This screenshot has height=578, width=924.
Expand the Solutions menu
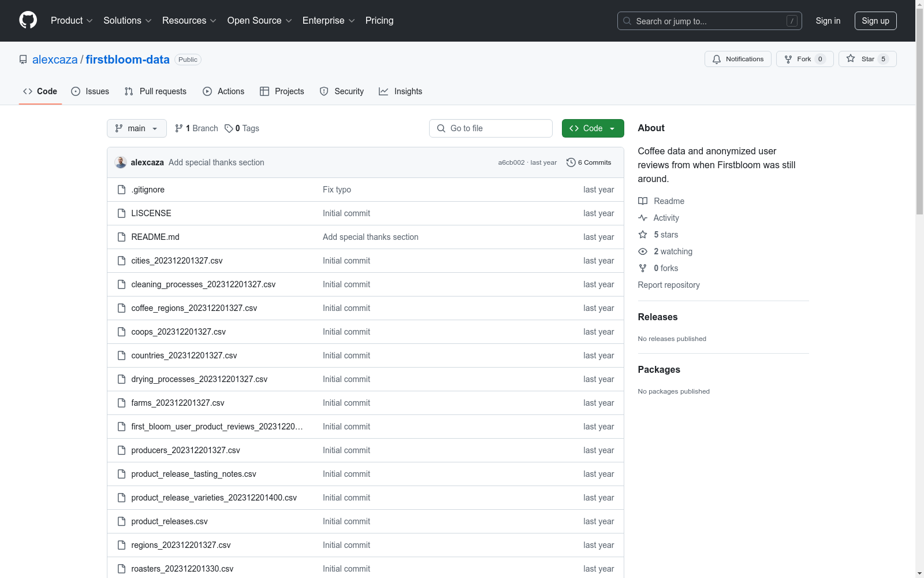tap(128, 20)
